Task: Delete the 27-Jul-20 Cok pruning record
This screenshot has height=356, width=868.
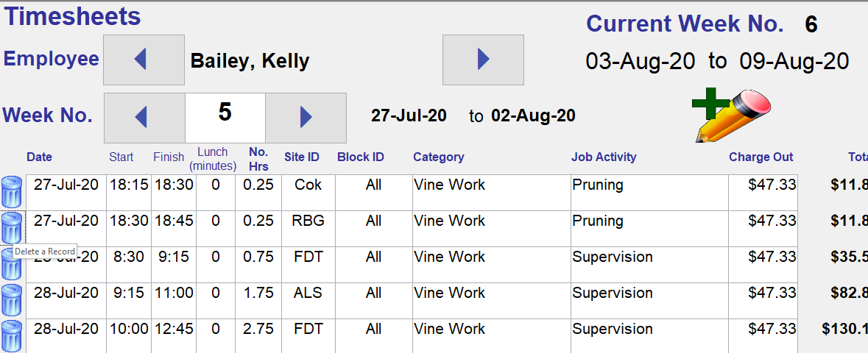Action: tap(12, 192)
